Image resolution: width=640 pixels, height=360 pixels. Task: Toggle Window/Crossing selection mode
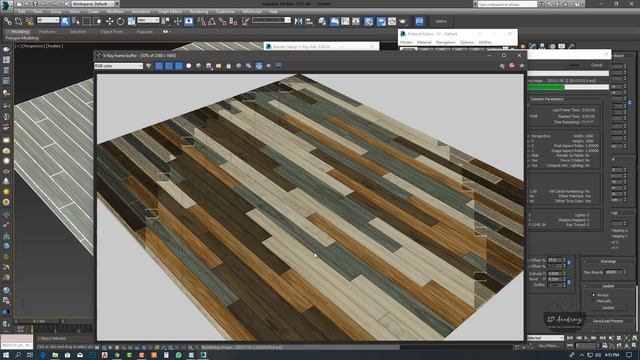point(98,21)
